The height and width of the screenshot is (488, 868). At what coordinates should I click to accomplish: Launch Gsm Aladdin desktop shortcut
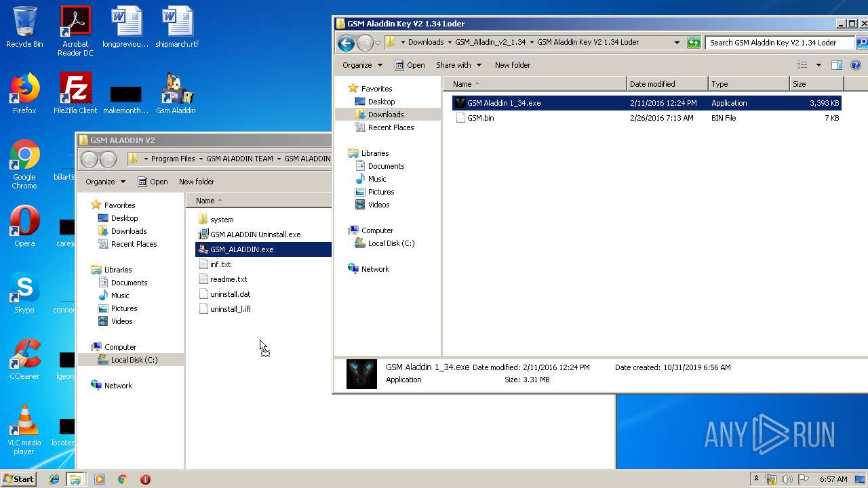pos(176,94)
